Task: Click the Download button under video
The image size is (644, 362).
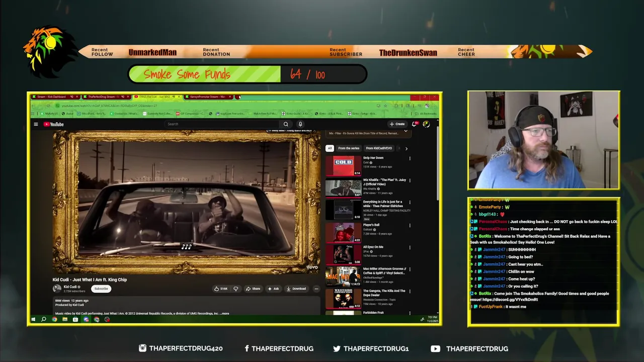Action: (296, 289)
